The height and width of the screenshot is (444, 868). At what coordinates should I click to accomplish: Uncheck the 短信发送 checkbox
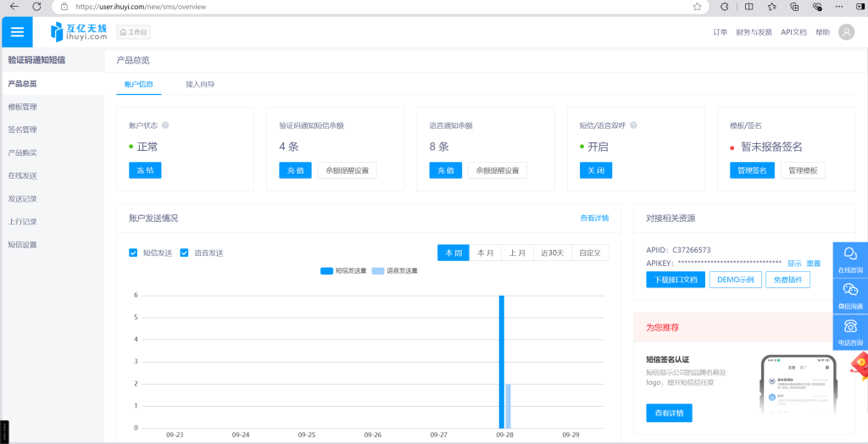click(133, 253)
